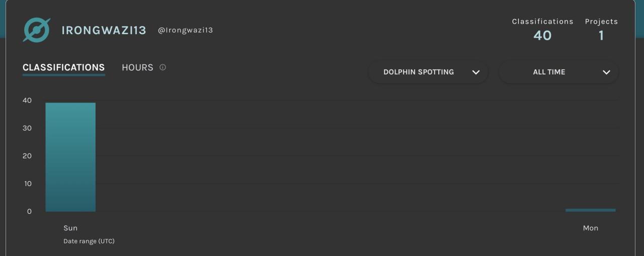Click the 30 y-axis tick label

27,128
